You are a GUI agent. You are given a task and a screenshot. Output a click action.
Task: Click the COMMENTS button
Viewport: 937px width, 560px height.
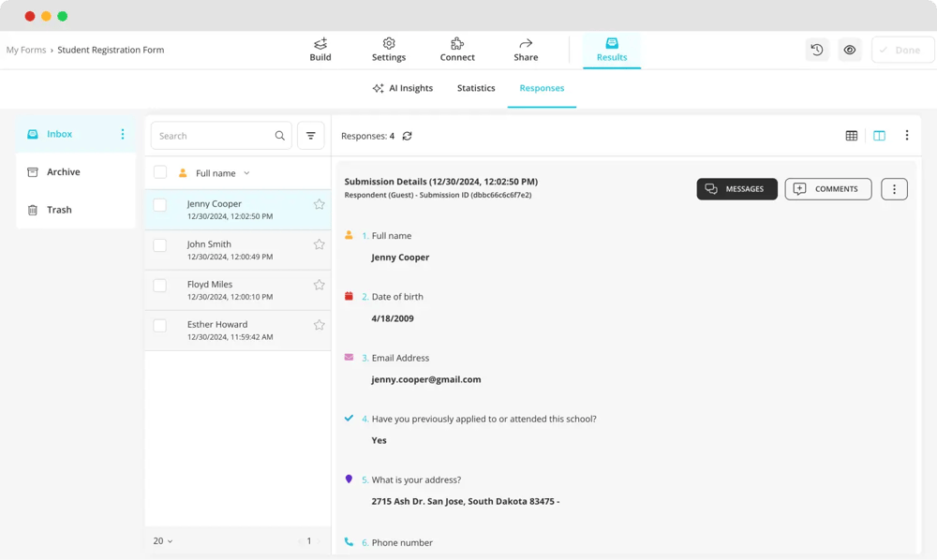coord(827,189)
